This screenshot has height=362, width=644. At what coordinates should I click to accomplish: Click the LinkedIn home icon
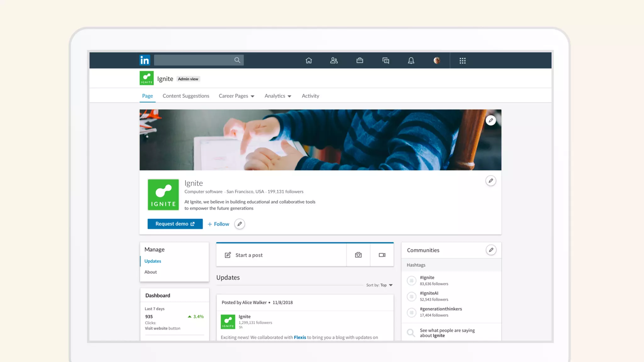pyautogui.click(x=308, y=61)
